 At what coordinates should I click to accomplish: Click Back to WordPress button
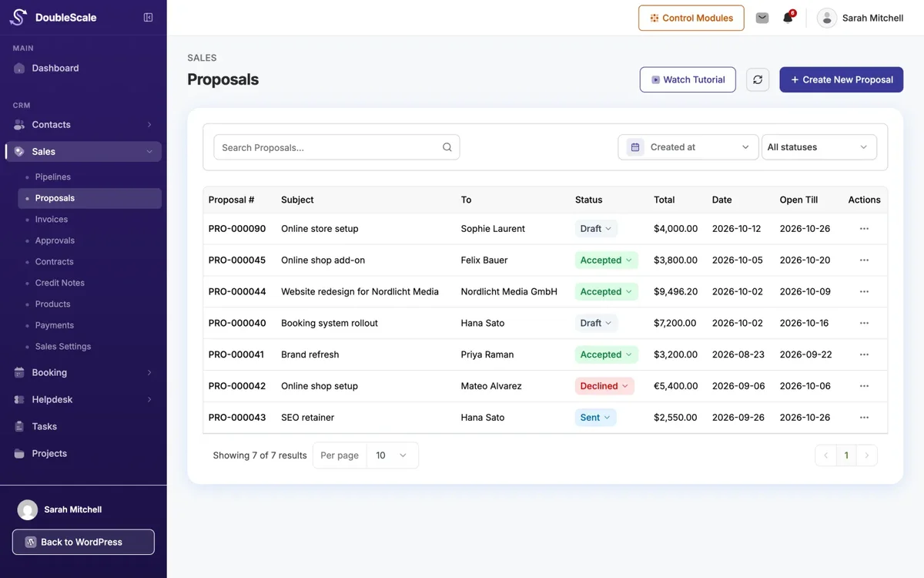coord(83,542)
